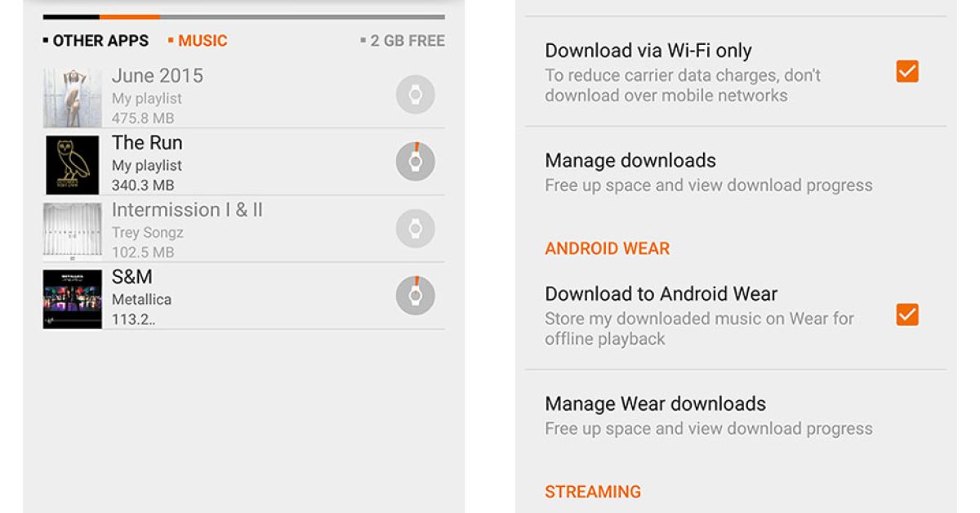Tap the 2 GB FREE label

407,41
